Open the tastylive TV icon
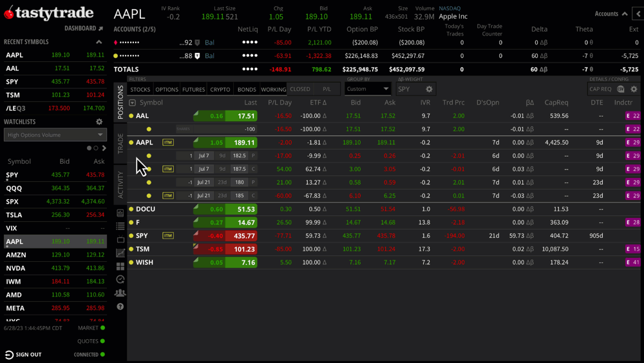 click(x=120, y=240)
